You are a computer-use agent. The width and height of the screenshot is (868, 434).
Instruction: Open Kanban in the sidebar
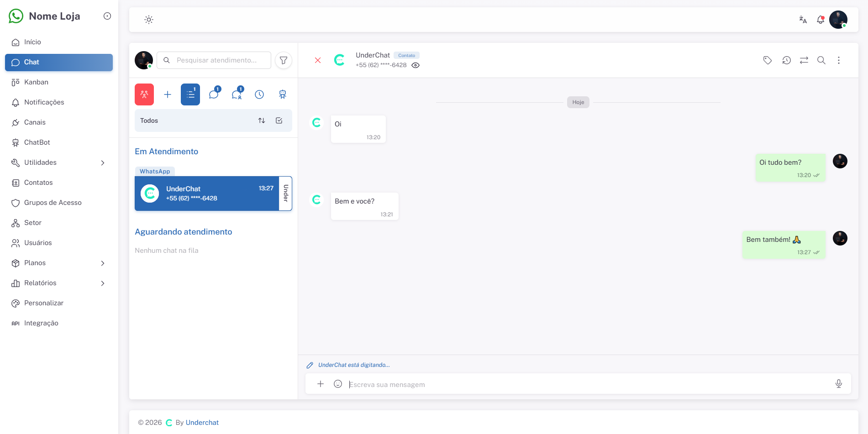[59, 82]
